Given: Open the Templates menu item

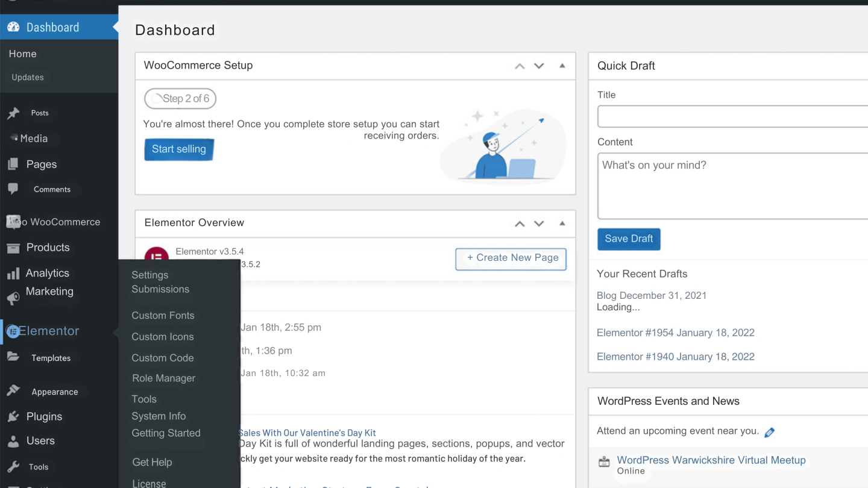Looking at the screenshot, I should click(51, 358).
